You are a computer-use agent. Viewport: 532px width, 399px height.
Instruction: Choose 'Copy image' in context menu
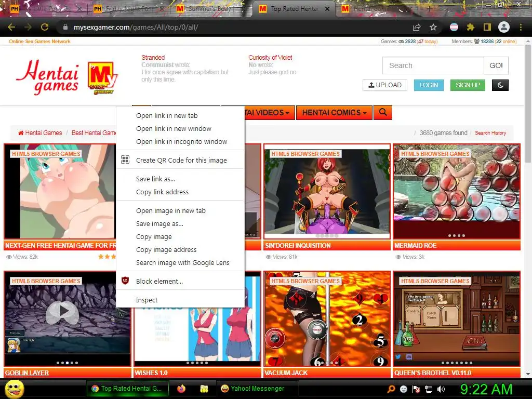(x=180, y=236)
